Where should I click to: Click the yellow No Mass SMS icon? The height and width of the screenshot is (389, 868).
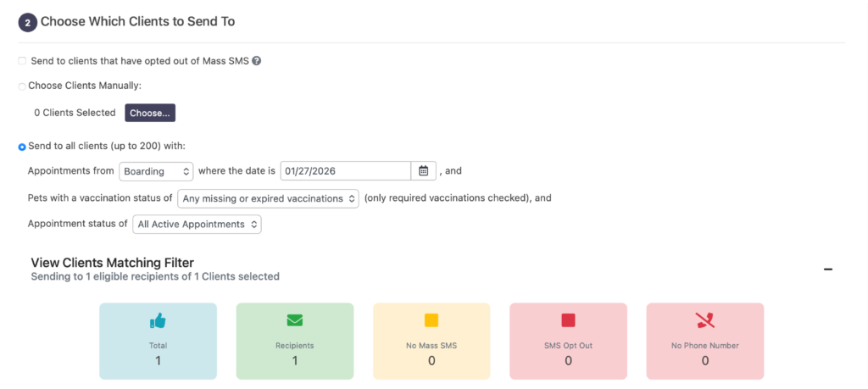[431, 320]
